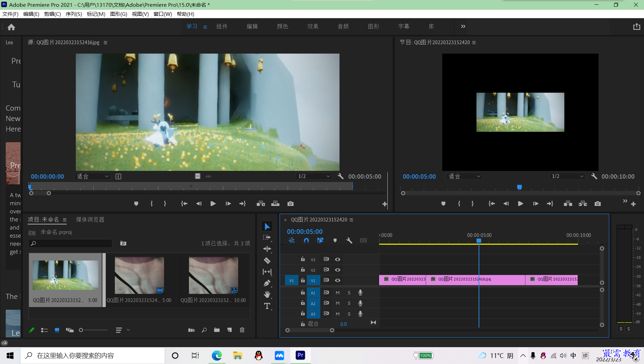Play the Program monitor sequence
Screen dimensions: 644x364
(520, 204)
